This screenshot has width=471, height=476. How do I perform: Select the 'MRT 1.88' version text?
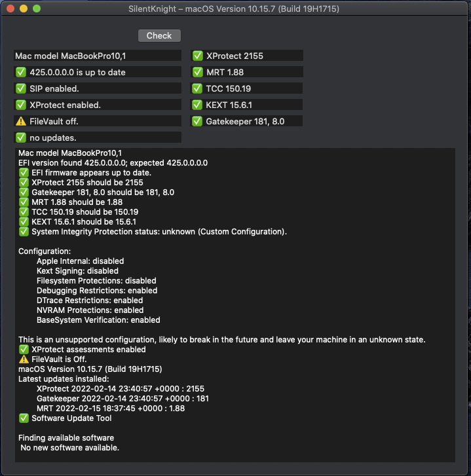coord(225,72)
